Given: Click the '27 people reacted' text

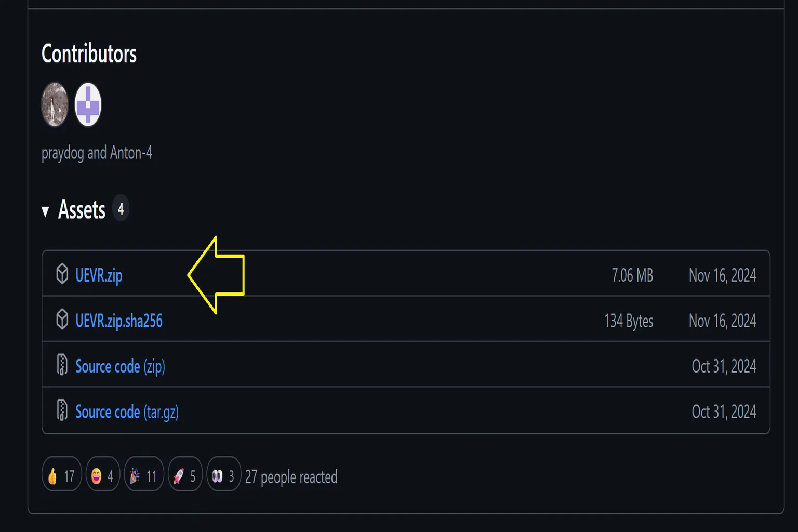Looking at the screenshot, I should click(291, 477).
